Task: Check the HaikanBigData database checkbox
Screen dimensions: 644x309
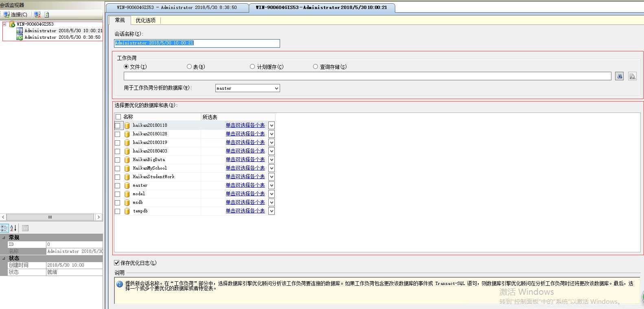Action: (x=118, y=160)
